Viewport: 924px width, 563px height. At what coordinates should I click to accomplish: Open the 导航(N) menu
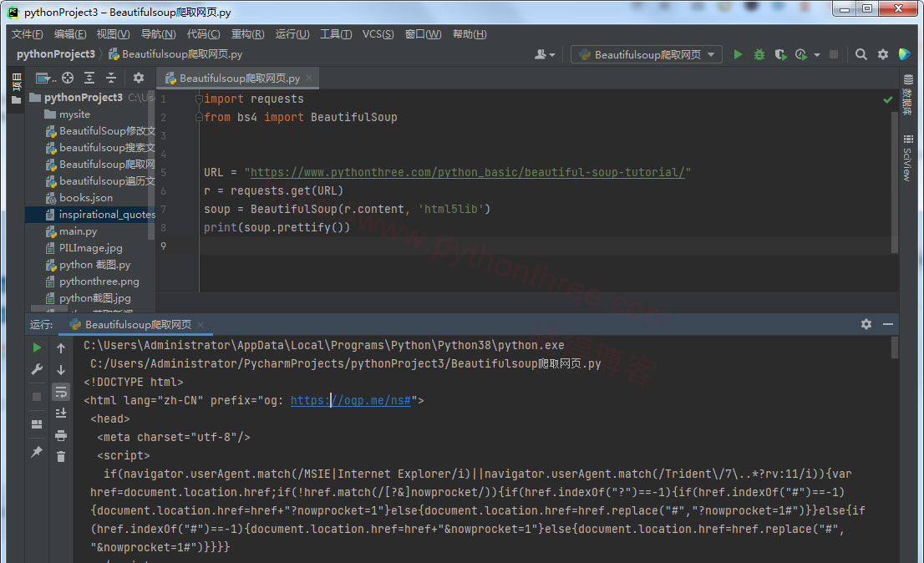[158, 34]
